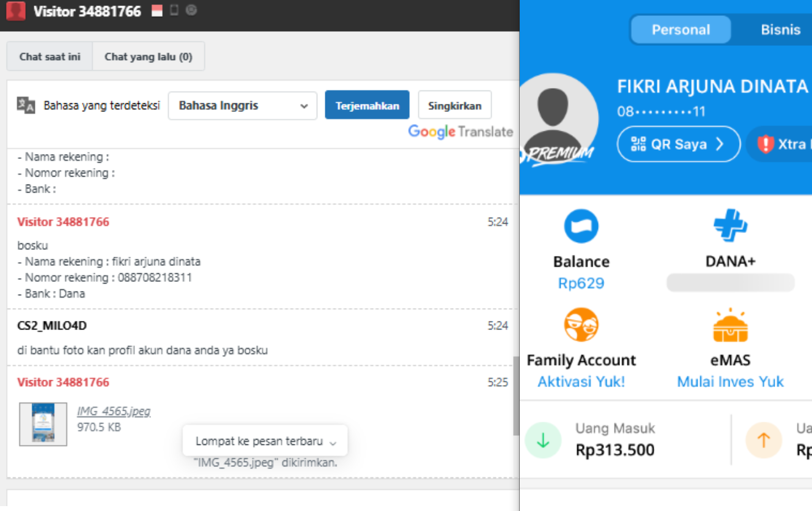Click the mobile device icon in header
Viewport: 812px width, 511px height.
[174, 10]
